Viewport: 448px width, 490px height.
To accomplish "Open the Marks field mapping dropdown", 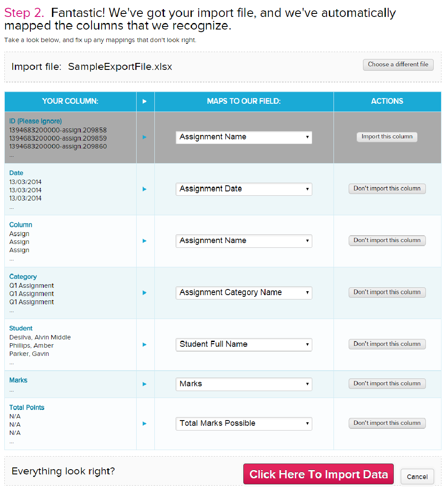I will tap(244, 384).
